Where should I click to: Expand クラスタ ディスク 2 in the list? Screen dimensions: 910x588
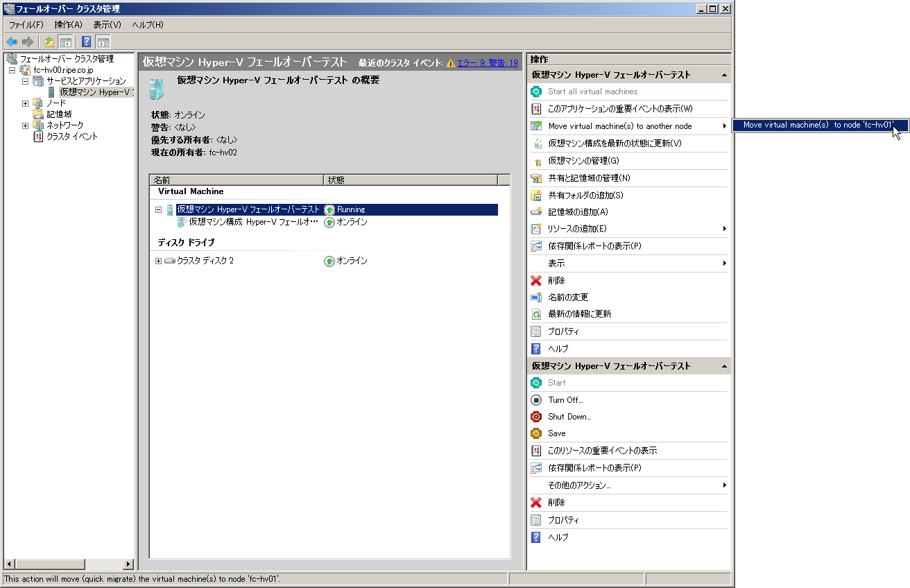click(x=158, y=261)
